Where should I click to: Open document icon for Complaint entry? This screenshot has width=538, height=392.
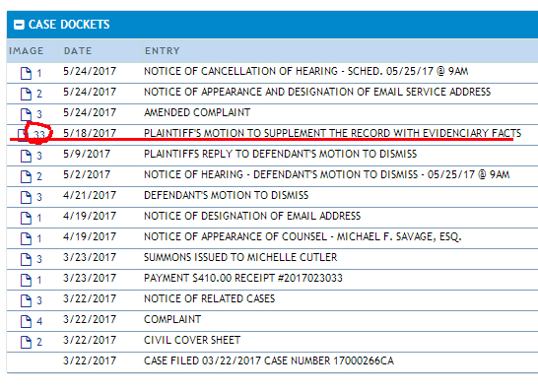26,321
